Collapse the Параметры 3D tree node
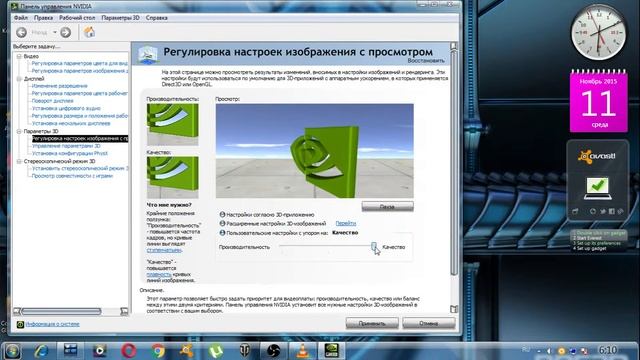Image resolution: width=640 pixels, height=360 pixels. tap(19, 131)
